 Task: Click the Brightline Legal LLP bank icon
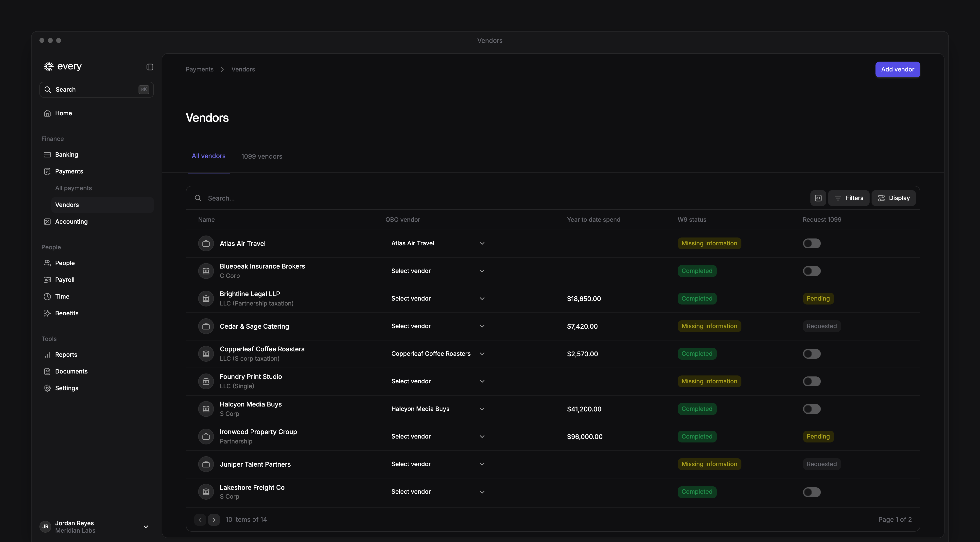coord(206,299)
